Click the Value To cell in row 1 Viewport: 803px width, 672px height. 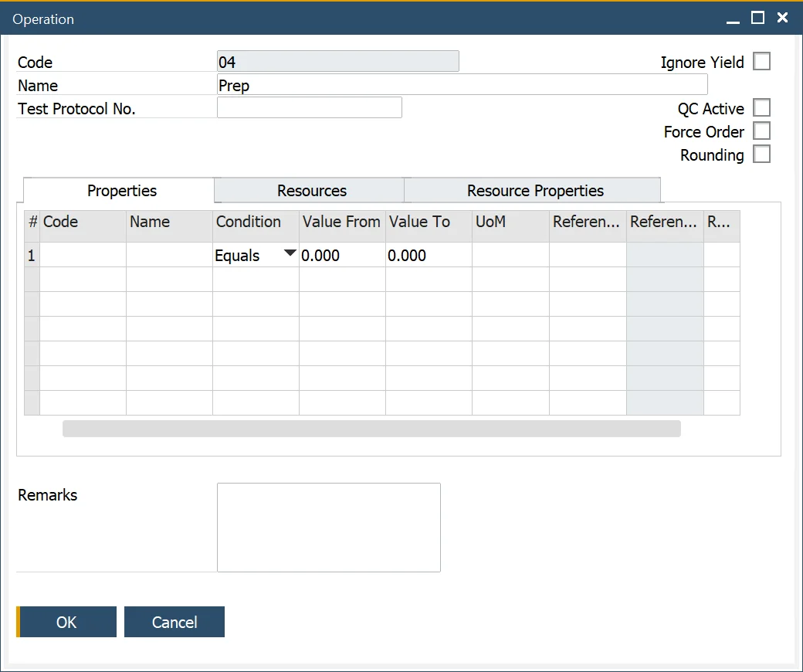429,256
